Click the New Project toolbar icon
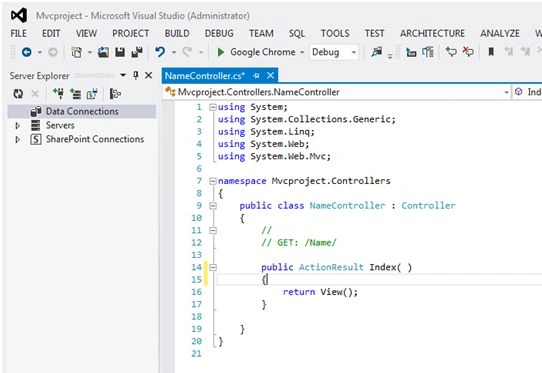The height and width of the screenshot is (373, 542). tap(77, 52)
